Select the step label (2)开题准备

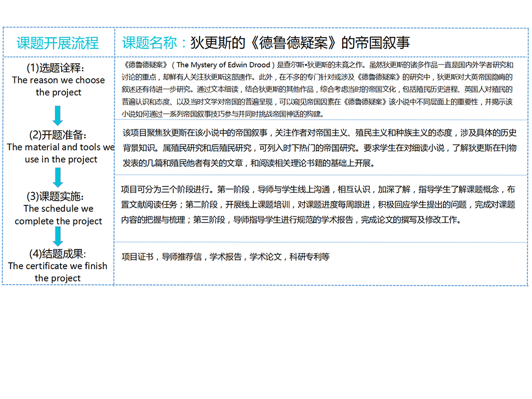(x=57, y=135)
